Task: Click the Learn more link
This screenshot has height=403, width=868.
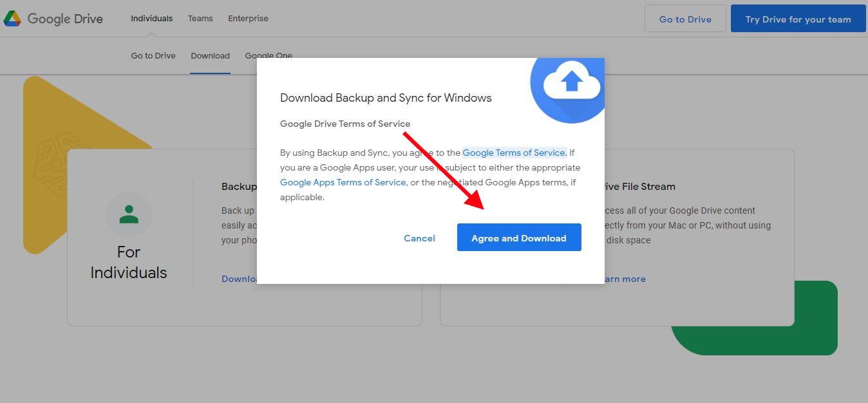Action: (x=625, y=279)
